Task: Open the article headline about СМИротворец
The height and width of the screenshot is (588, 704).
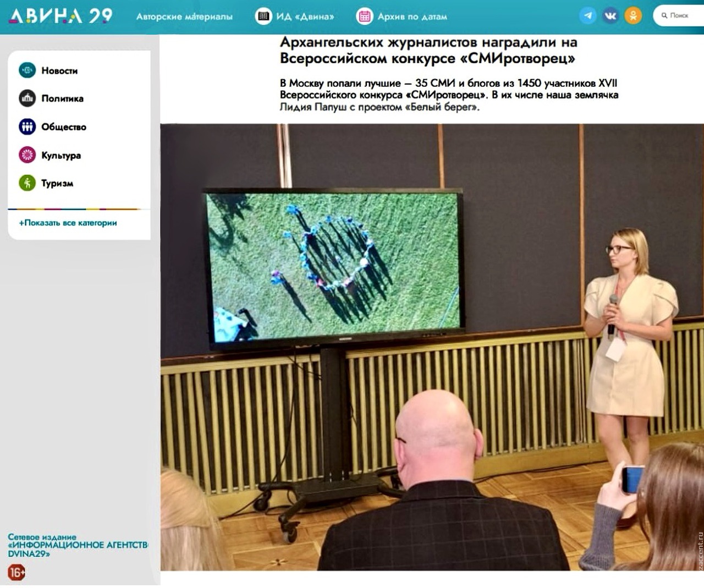Action: pyautogui.click(x=428, y=50)
